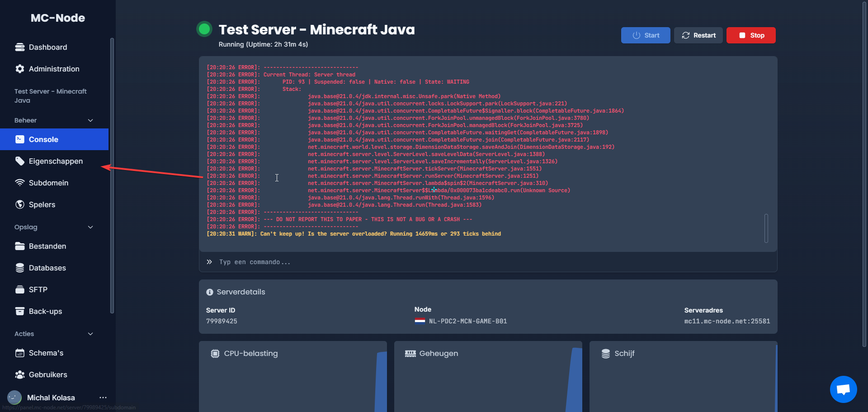Click the Spelers globe icon
The width and height of the screenshot is (868, 412).
pyautogui.click(x=20, y=204)
